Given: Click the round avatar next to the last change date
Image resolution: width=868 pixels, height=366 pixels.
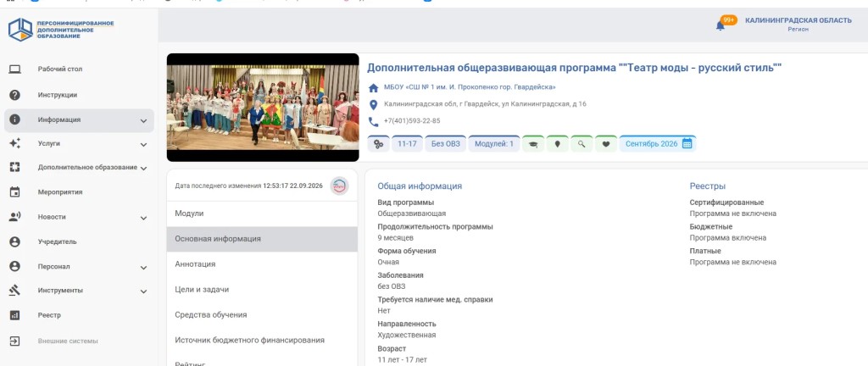Looking at the screenshot, I should pos(339,186).
